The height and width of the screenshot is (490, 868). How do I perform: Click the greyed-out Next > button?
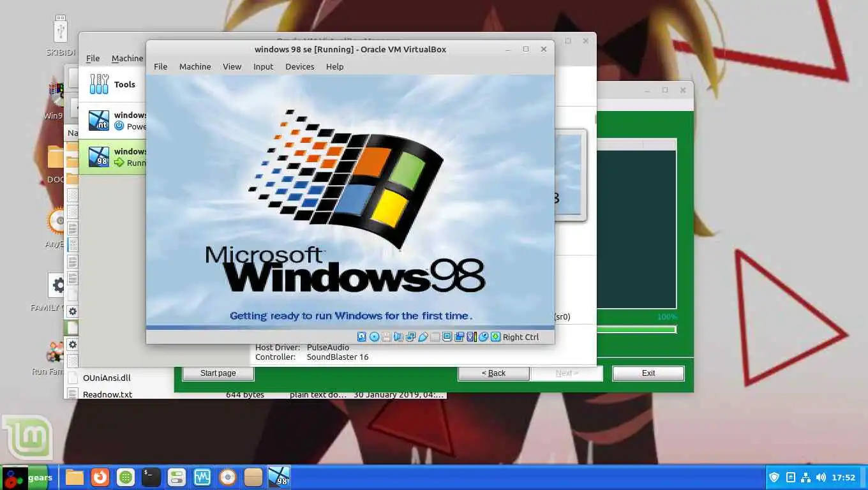pyautogui.click(x=567, y=373)
